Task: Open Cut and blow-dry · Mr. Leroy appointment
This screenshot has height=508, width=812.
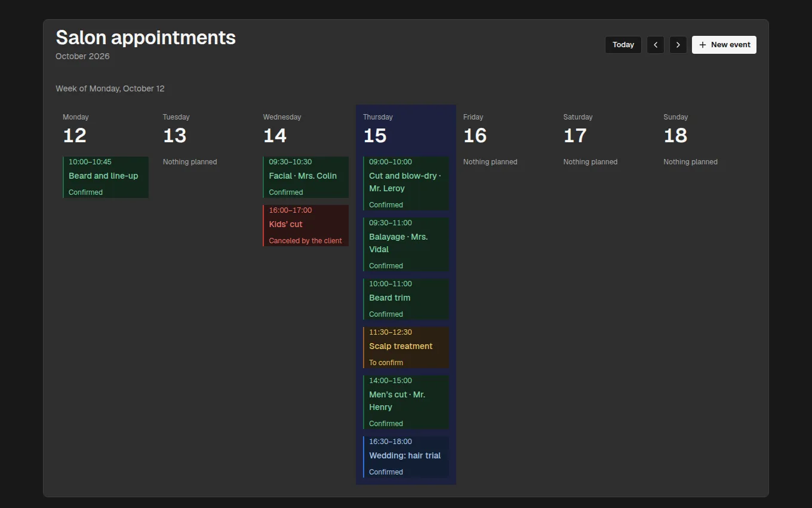Action: (x=406, y=183)
